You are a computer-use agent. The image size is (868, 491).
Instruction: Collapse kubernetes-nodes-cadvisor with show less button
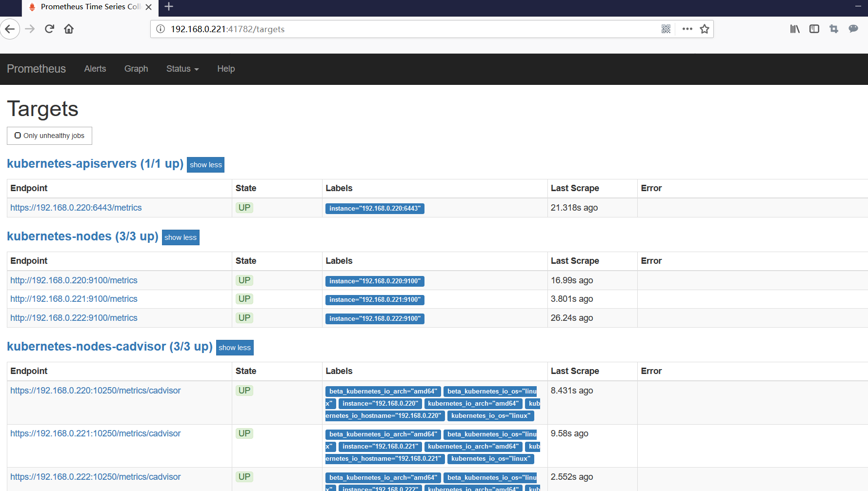point(235,348)
